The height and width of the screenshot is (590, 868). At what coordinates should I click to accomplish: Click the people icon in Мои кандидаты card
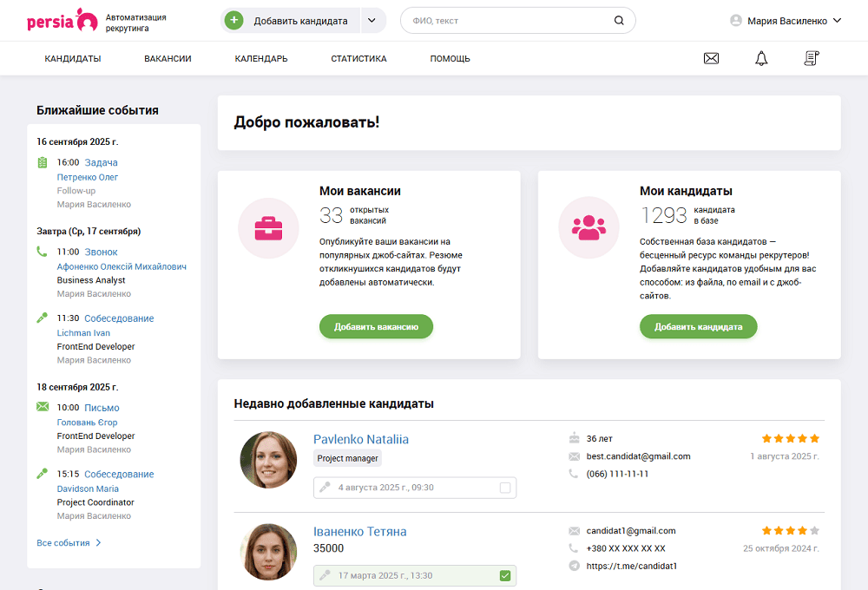click(x=589, y=227)
